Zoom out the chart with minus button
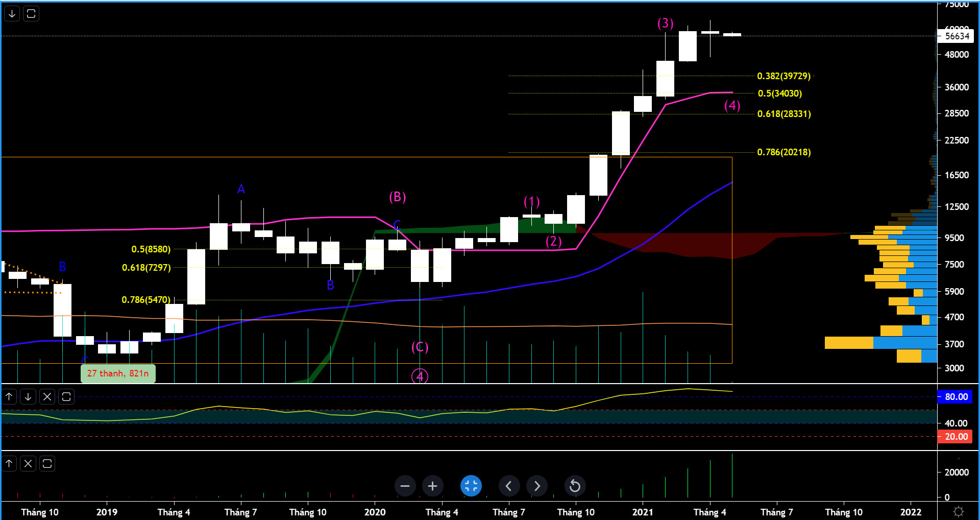Viewport: 980px width, 520px height. click(x=405, y=486)
